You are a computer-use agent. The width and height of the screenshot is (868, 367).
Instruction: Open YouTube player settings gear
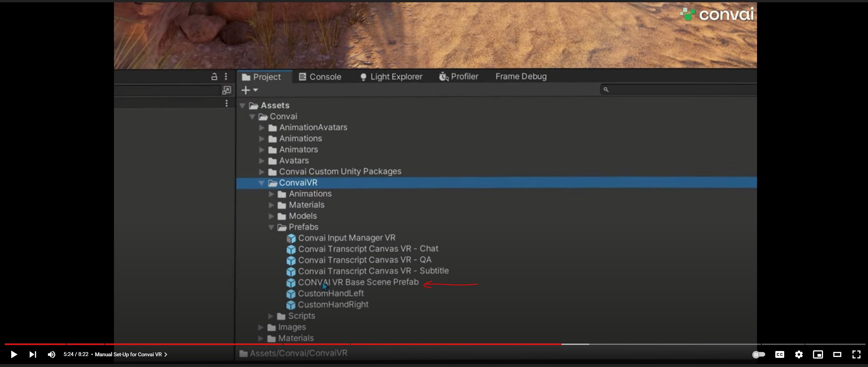[x=799, y=354]
